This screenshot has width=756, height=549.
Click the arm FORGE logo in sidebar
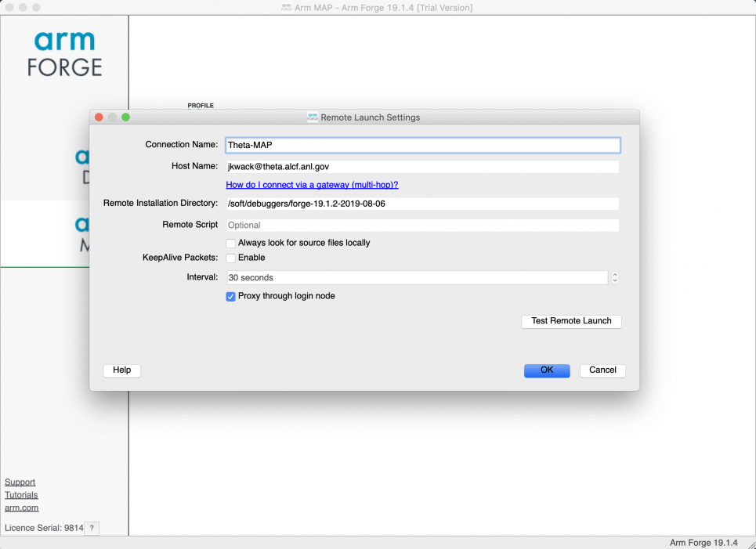point(64,54)
